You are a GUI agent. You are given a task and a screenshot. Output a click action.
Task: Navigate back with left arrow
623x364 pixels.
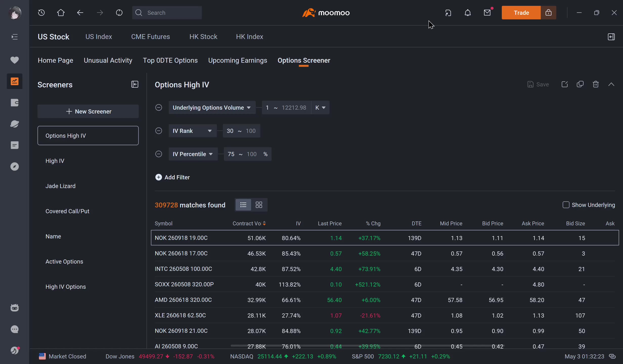click(80, 13)
